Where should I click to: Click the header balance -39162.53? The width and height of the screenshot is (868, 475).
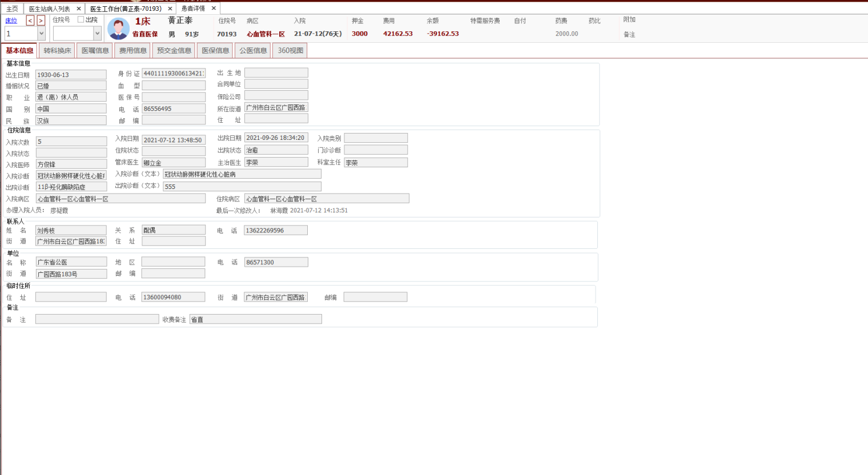pyautogui.click(x=443, y=34)
